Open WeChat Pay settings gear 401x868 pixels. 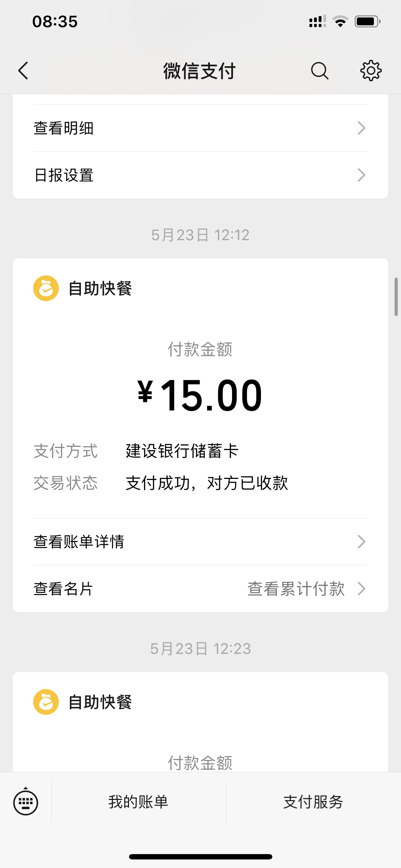click(371, 71)
